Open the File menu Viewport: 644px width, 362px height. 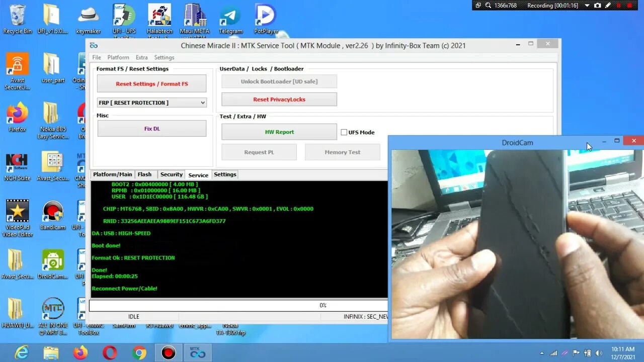click(x=97, y=57)
